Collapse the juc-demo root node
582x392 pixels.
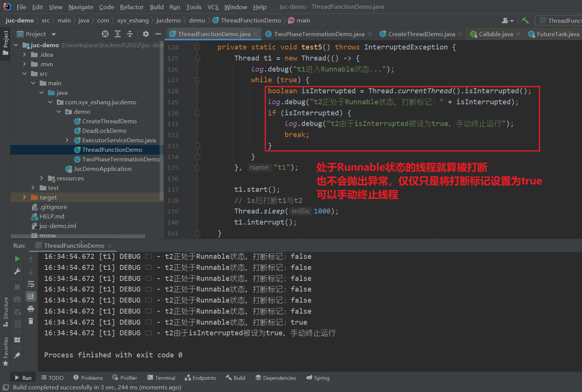click(x=16, y=45)
